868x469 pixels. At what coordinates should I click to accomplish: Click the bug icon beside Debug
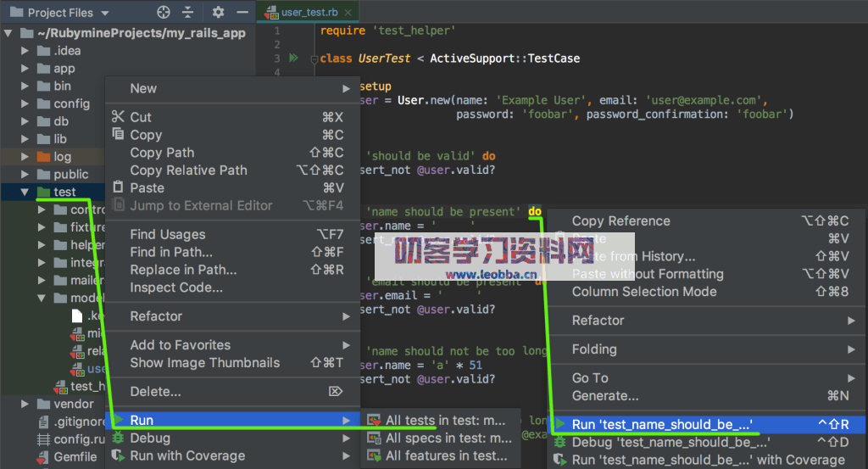coord(118,438)
